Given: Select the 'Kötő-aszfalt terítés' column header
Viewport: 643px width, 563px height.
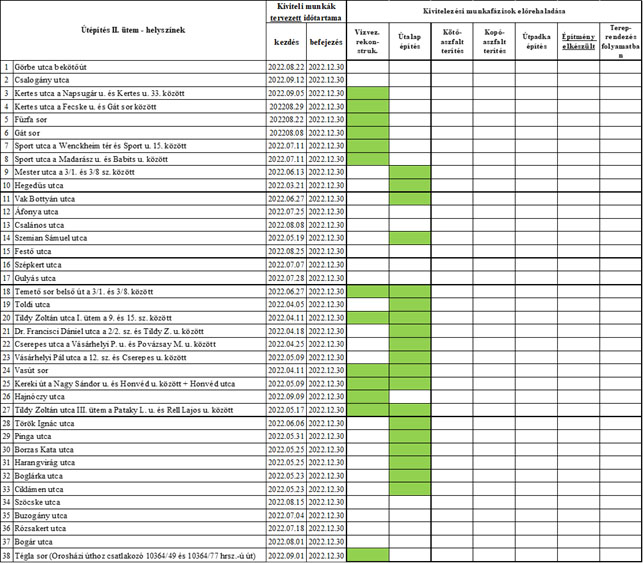Looking at the screenshot, I should click(452, 42).
